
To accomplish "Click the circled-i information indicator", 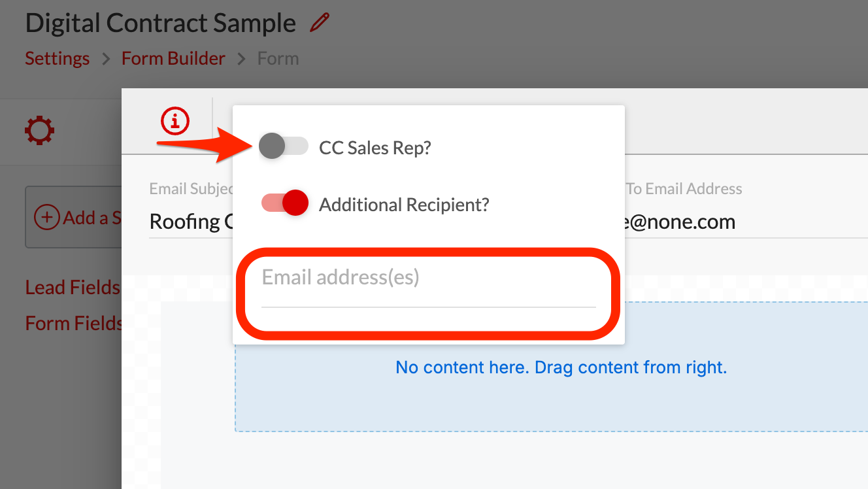I will [x=175, y=121].
